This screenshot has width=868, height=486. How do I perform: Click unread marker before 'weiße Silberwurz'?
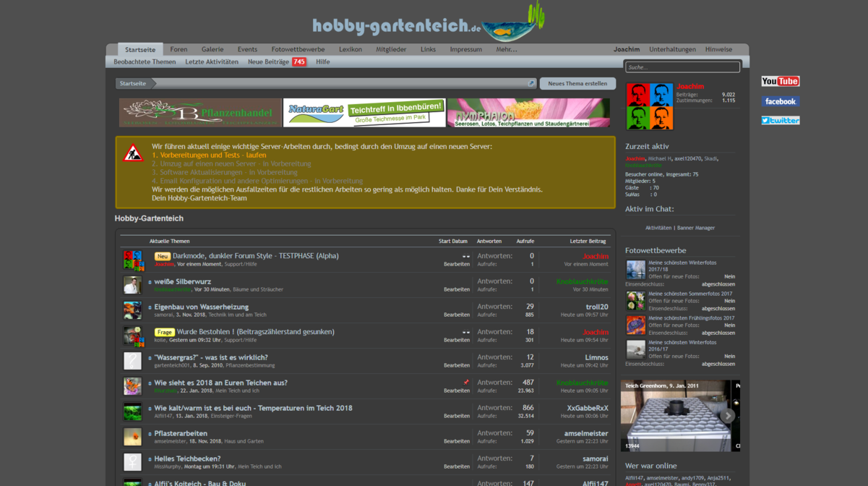150,282
